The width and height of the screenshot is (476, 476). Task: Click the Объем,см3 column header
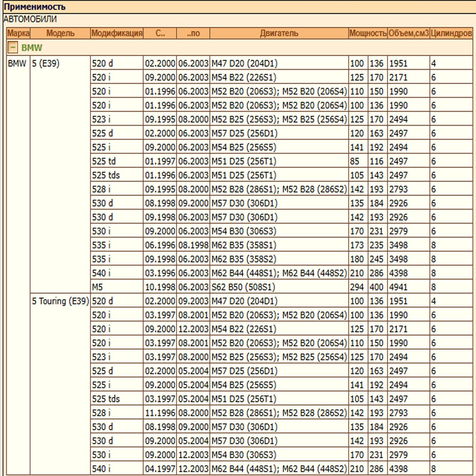pyautogui.click(x=408, y=33)
